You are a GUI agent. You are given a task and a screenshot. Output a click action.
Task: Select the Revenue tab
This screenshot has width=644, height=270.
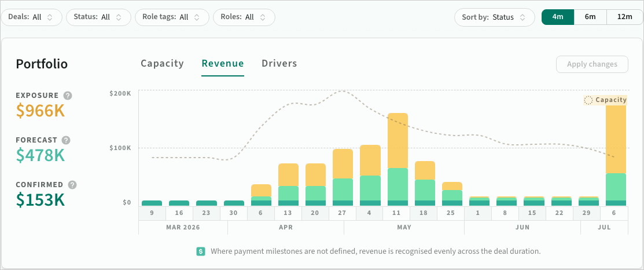pos(223,64)
